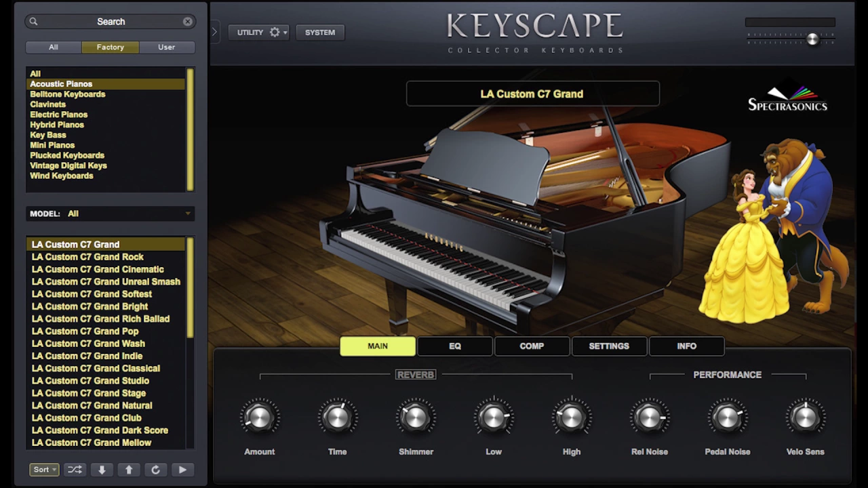Toggle the REVERB section on or off
This screenshot has width=868, height=488.
click(416, 374)
